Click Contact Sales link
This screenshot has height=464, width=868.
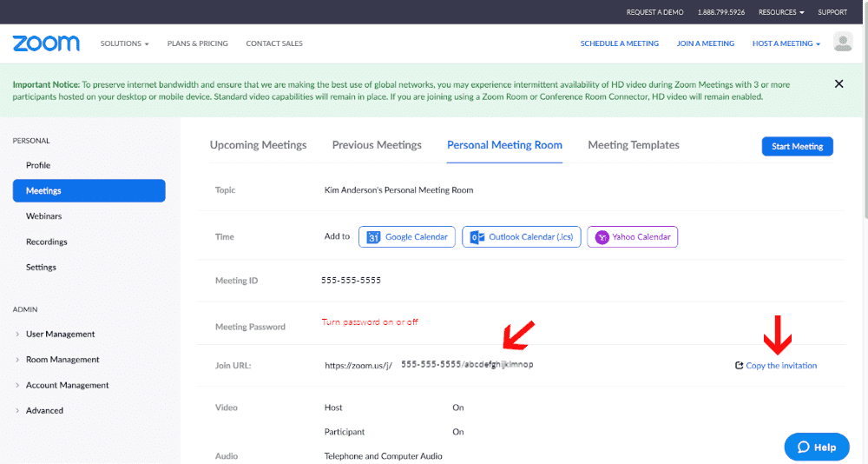coord(274,43)
